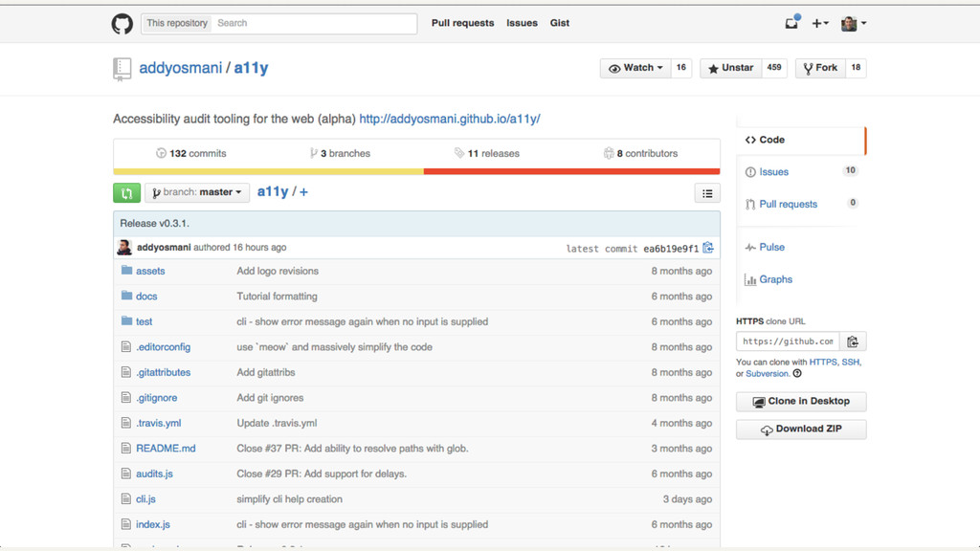The height and width of the screenshot is (551, 980).
Task: Click the repository search field
Action: pos(314,24)
